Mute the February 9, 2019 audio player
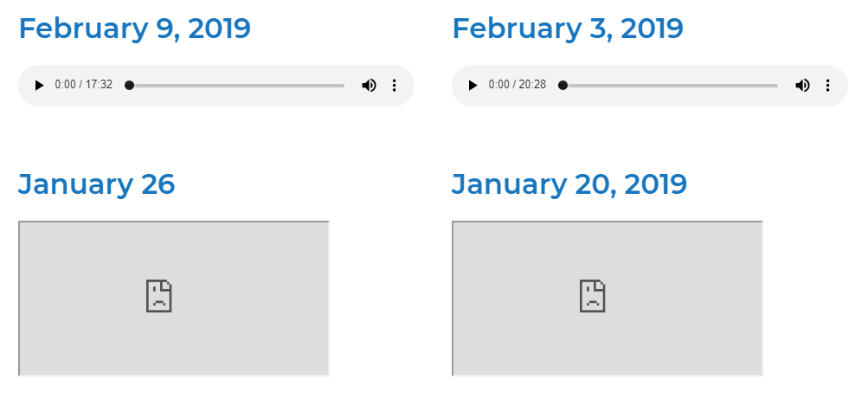 pos(369,86)
